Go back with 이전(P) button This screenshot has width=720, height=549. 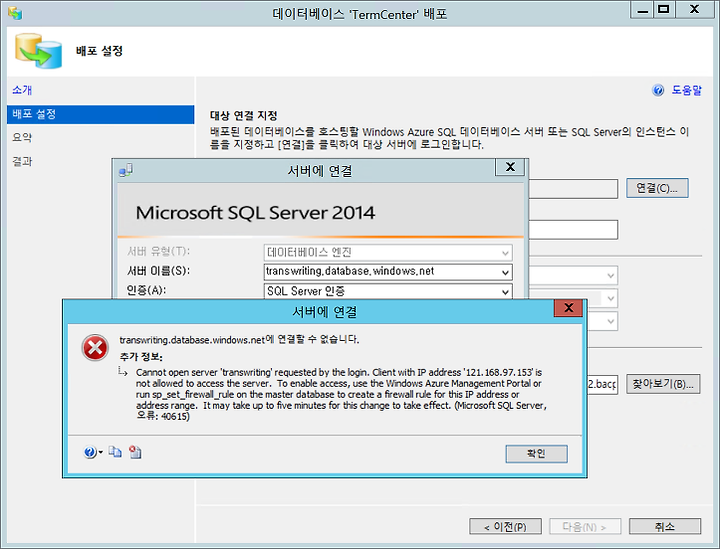pyautogui.click(x=505, y=527)
